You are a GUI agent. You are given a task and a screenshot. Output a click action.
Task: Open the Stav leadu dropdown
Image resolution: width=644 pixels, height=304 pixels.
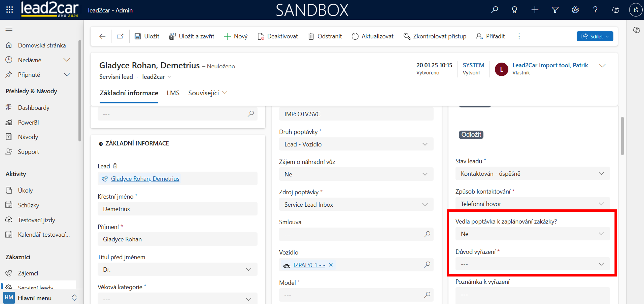532,174
